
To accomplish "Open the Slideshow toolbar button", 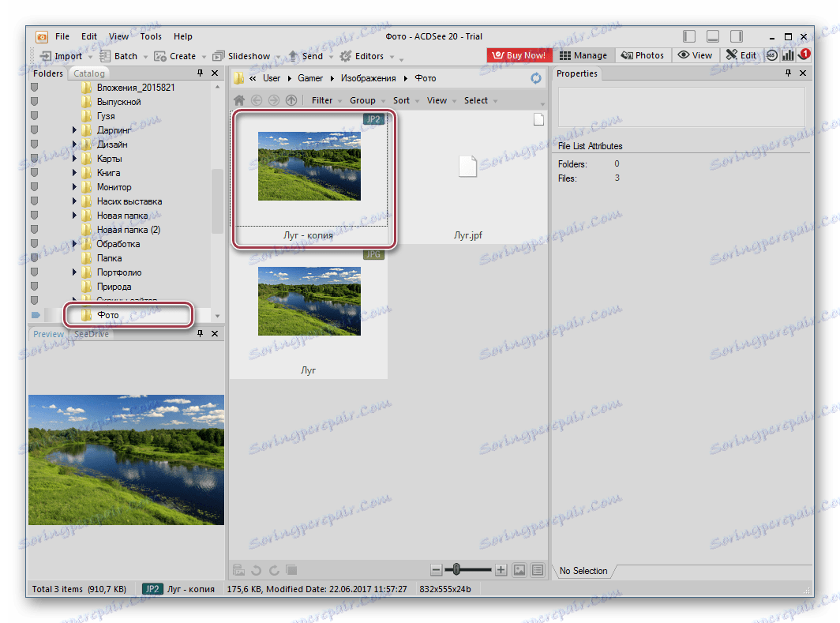I will pos(246,56).
